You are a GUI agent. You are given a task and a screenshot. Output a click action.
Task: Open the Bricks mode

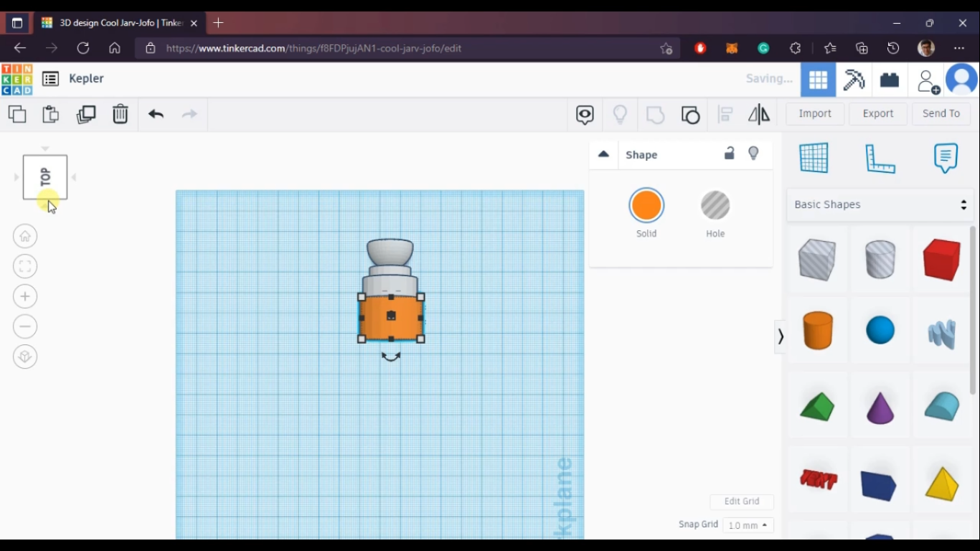[890, 80]
